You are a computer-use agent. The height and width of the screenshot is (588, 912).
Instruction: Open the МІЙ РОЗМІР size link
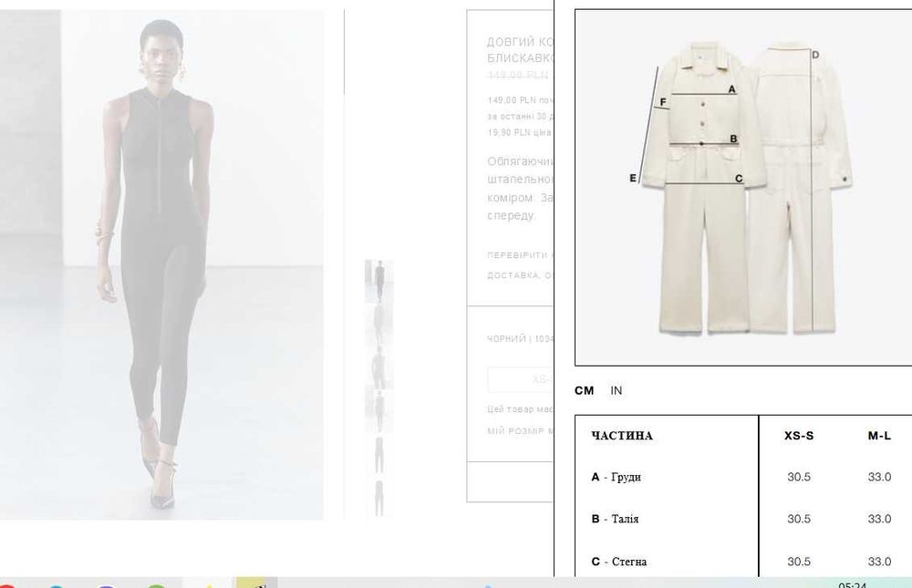click(x=520, y=431)
